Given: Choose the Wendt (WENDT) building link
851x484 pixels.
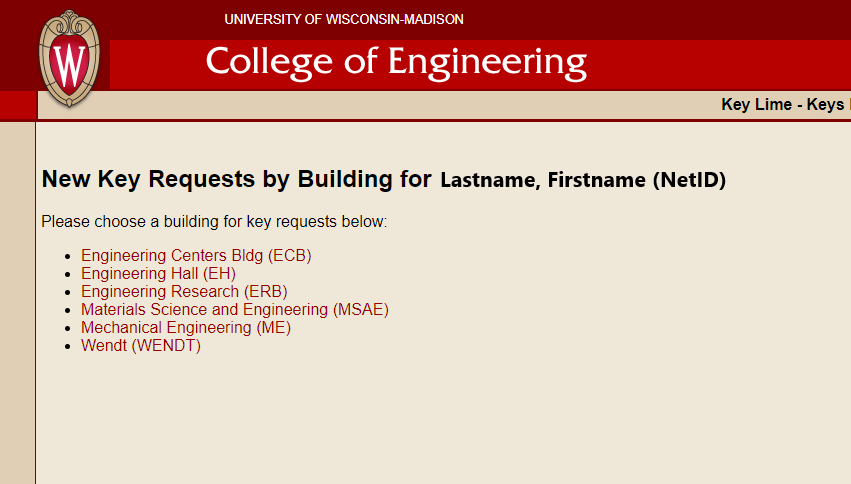Looking at the screenshot, I should coord(141,346).
